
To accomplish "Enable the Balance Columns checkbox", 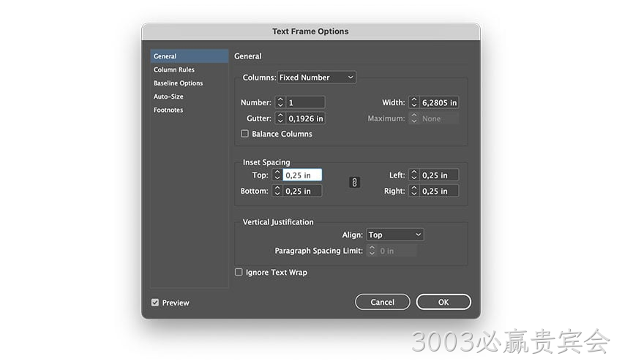I will pos(244,134).
